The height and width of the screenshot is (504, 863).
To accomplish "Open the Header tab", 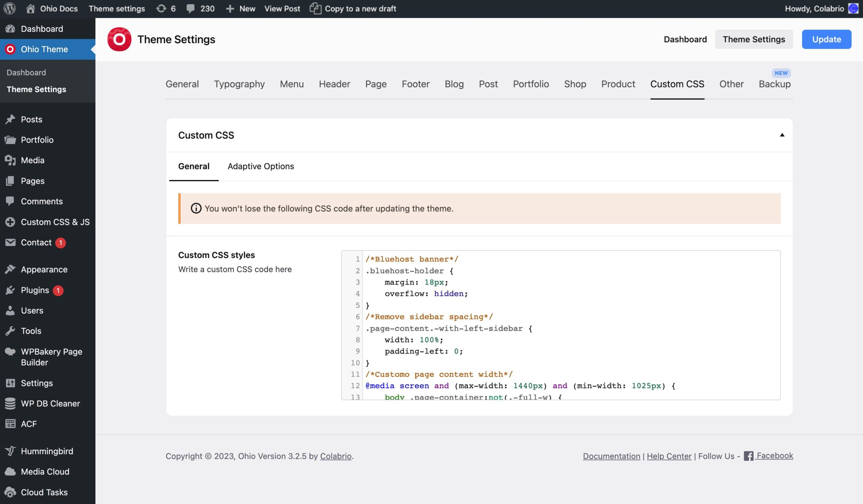I will click(x=334, y=84).
